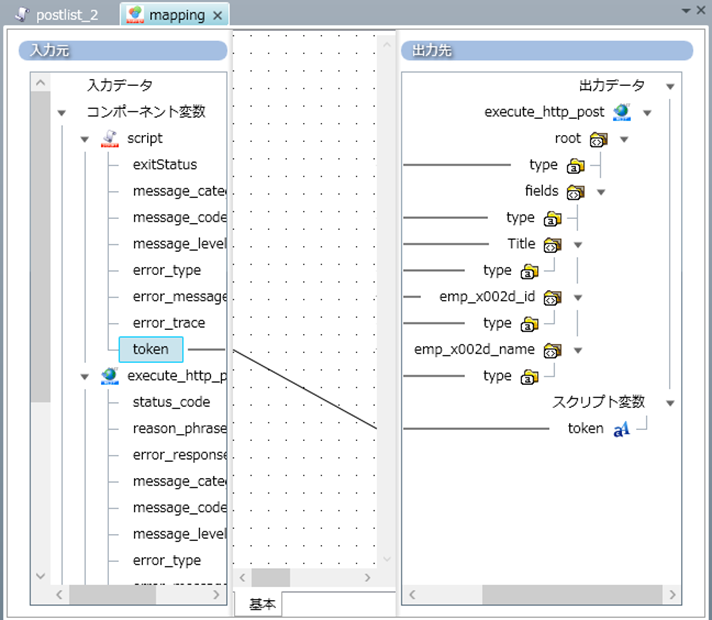Close the mapping tab

point(218,15)
